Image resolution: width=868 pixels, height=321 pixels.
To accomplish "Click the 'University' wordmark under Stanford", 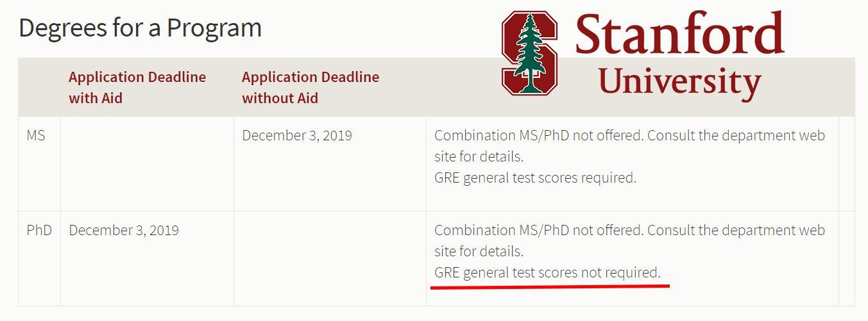I will 679,83.
